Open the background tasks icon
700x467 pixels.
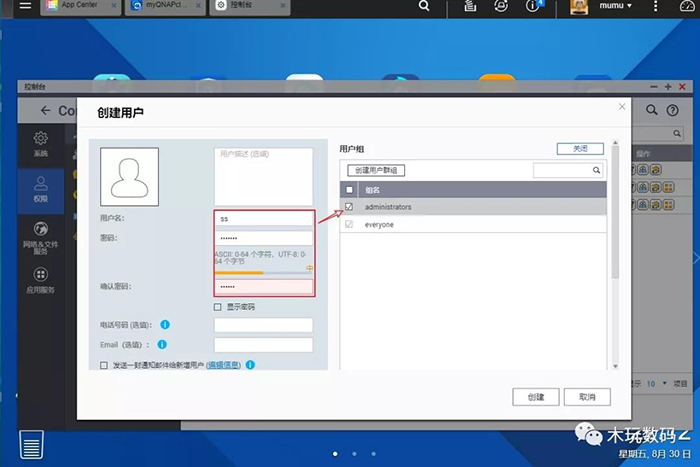click(x=470, y=6)
